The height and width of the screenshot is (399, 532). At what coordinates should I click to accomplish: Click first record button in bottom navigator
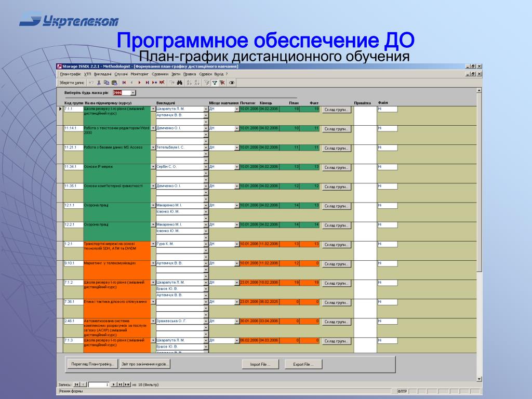pos(77,384)
